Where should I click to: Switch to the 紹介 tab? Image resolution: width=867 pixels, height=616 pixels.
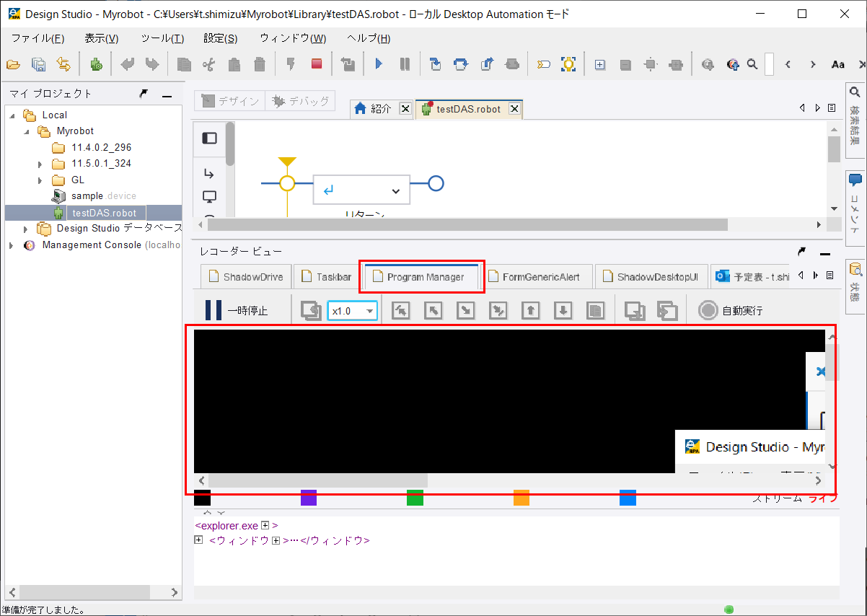[x=381, y=109]
